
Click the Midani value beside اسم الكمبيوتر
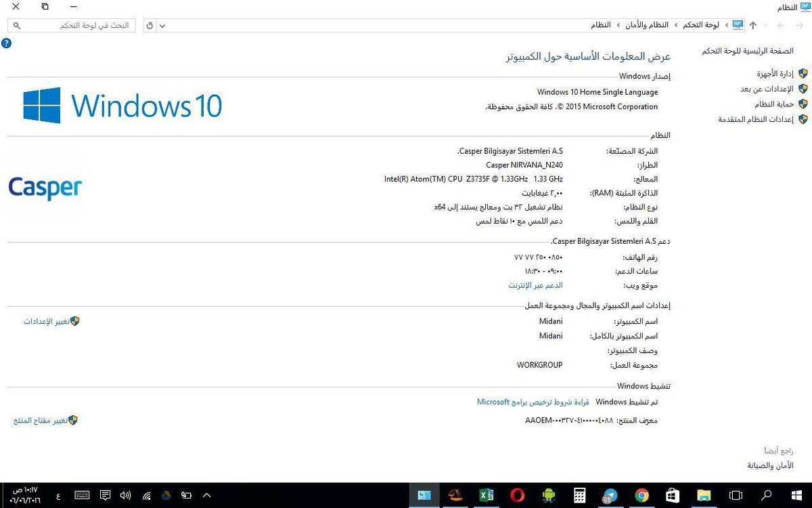coord(551,321)
